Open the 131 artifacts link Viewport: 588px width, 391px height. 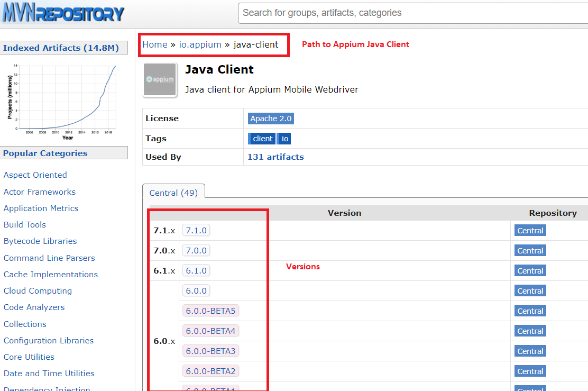pyautogui.click(x=275, y=157)
